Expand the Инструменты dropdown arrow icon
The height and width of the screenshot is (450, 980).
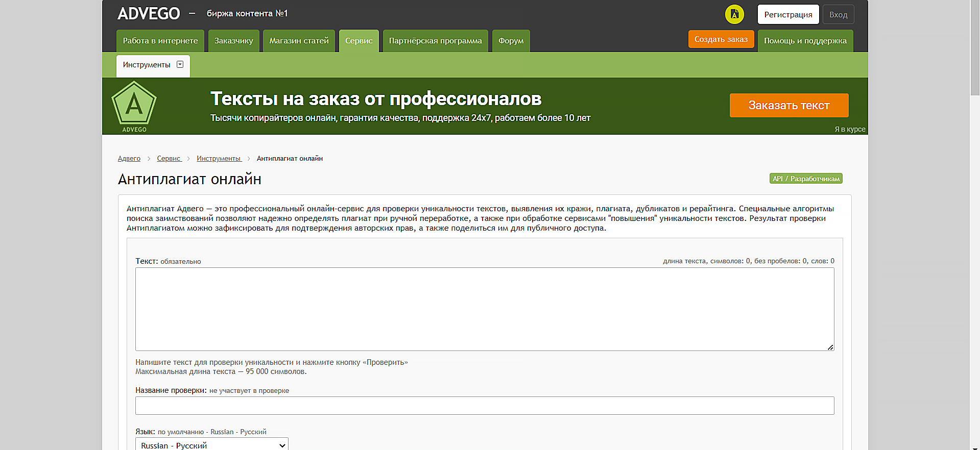[x=180, y=64]
